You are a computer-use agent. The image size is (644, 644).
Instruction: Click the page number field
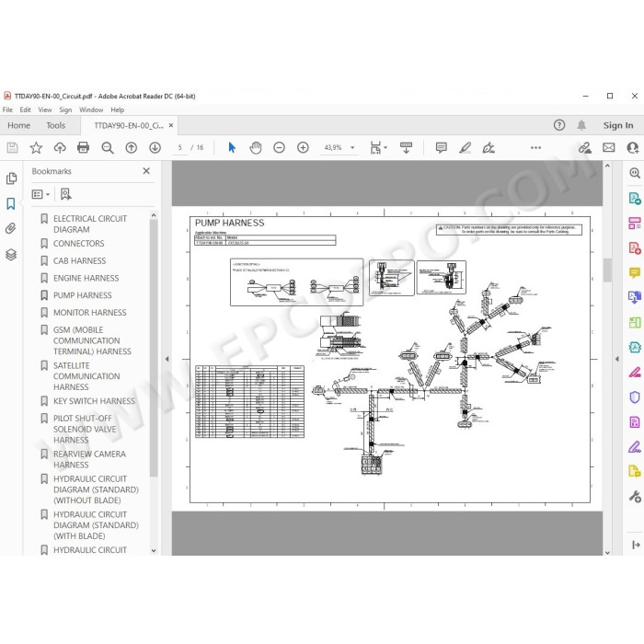pos(180,147)
